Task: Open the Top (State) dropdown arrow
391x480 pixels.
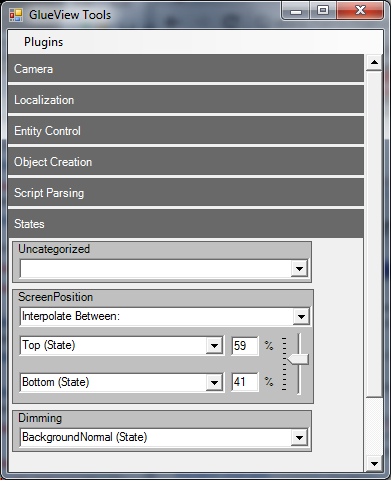Action: point(214,346)
